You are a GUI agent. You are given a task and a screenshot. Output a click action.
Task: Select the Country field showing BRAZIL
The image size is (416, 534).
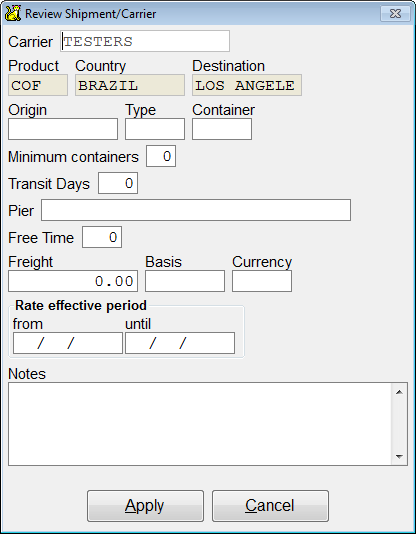point(130,85)
